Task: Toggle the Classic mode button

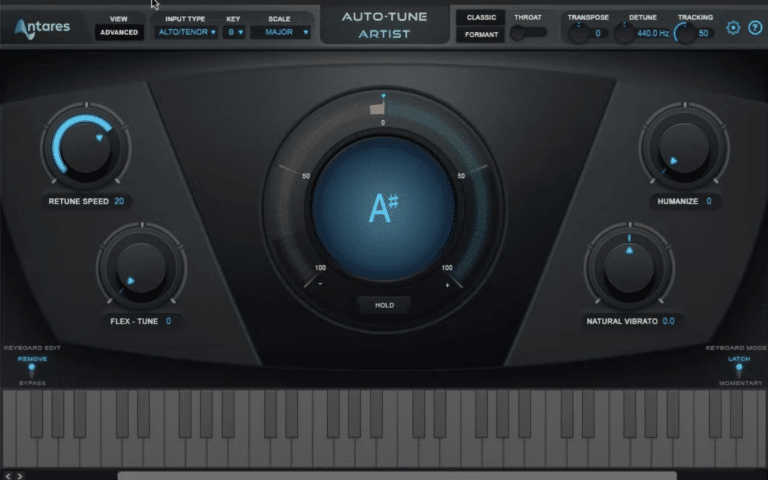Action: coord(481,18)
